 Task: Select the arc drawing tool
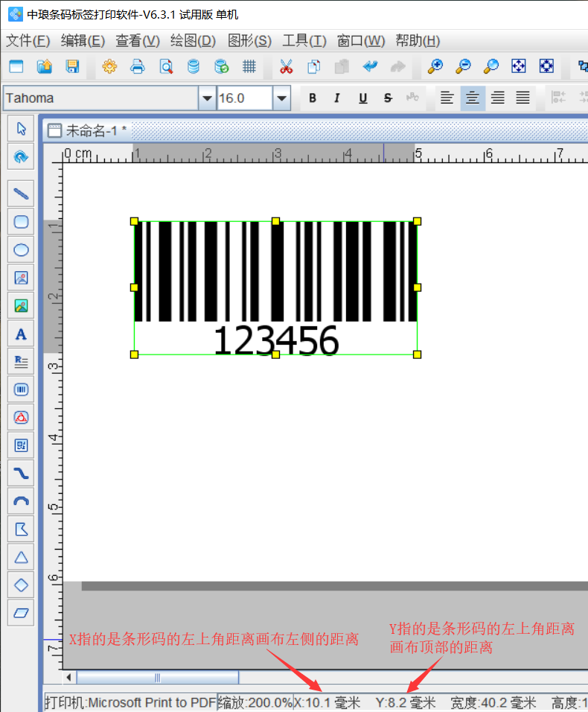point(21,501)
